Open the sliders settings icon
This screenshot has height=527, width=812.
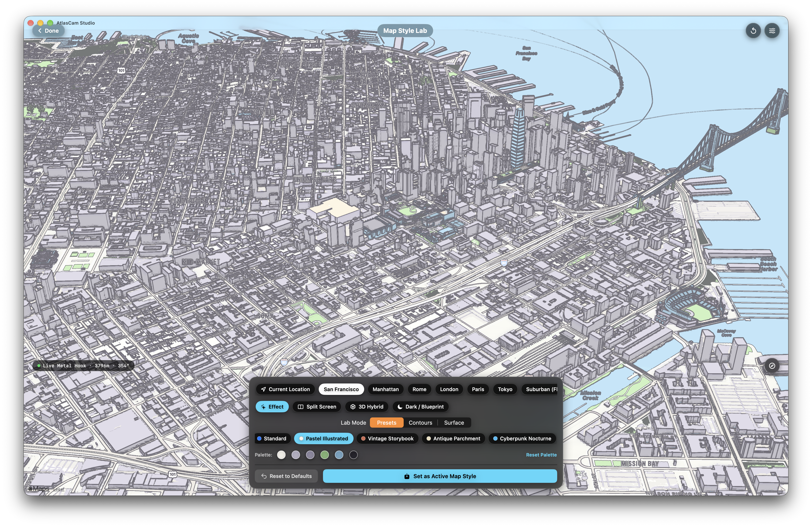click(x=772, y=31)
